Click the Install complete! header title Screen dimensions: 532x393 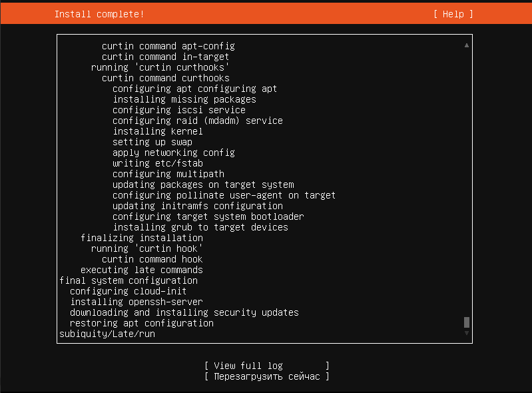(x=99, y=14)
